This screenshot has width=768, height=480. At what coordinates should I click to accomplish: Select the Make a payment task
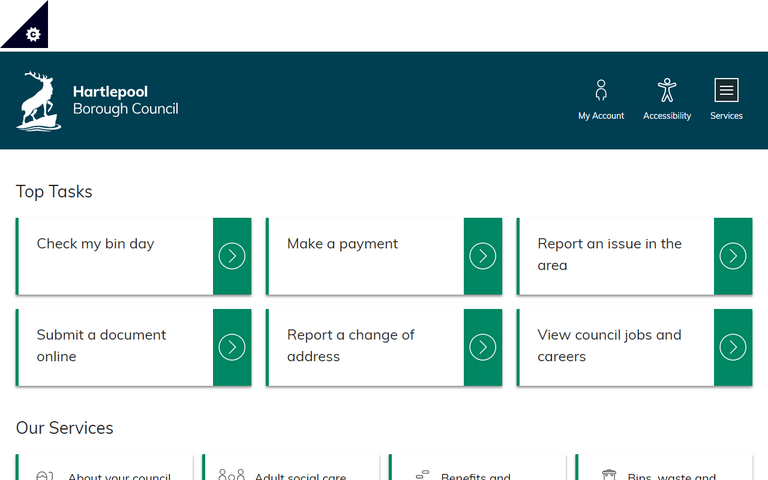click(342, 244)
